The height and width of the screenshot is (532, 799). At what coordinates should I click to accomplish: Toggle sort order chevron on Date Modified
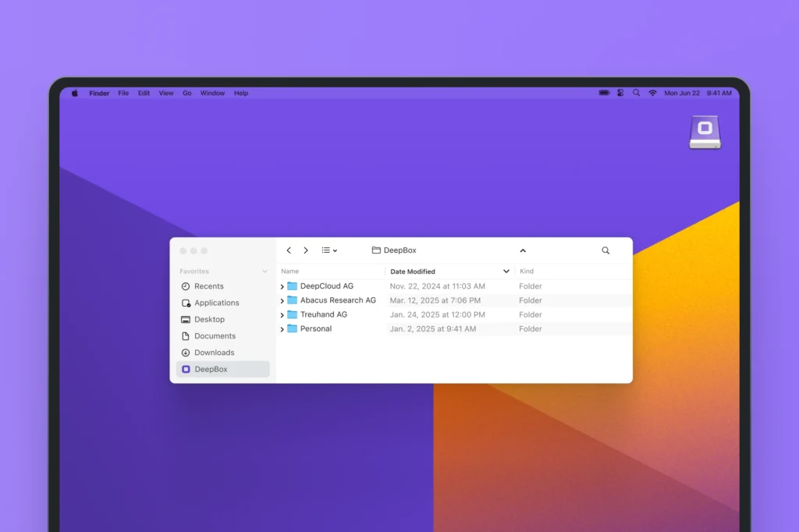coord(506,271)
